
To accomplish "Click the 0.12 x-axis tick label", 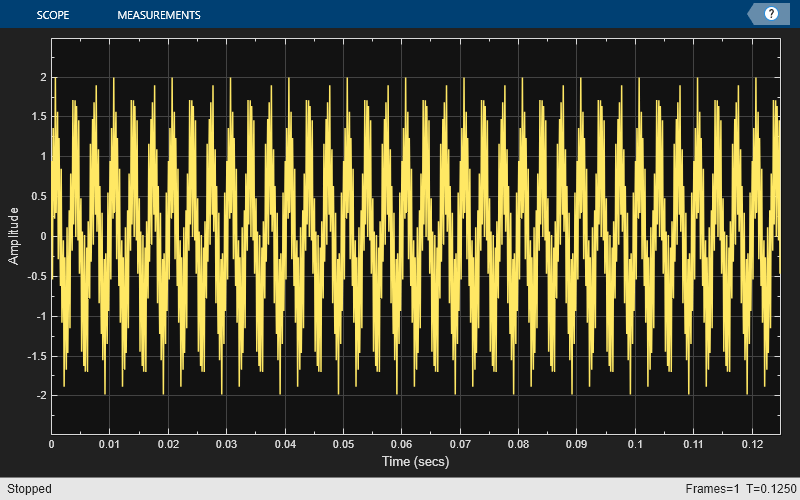I will coord(750,443).
